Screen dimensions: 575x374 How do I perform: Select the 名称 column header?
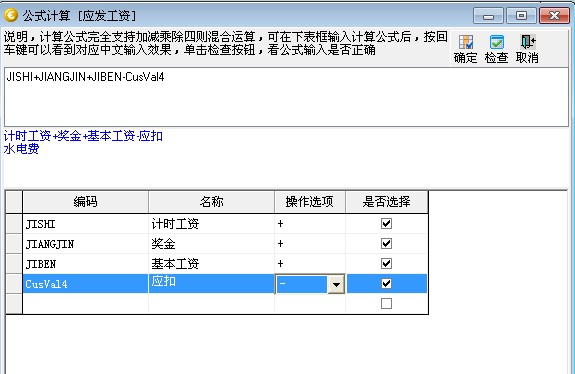(x=212, y=202)
